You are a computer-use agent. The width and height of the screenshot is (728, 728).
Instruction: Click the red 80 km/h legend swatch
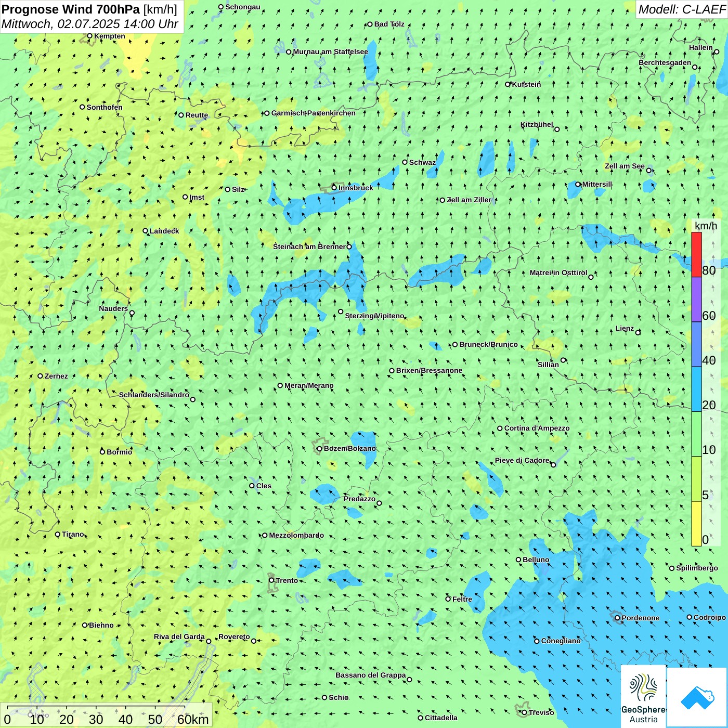point(696,254)
